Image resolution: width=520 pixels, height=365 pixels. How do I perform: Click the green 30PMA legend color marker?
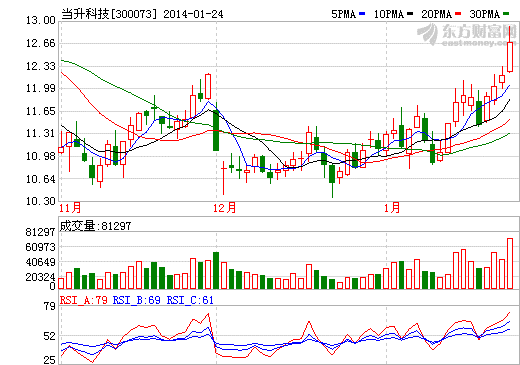pos(506,14)
